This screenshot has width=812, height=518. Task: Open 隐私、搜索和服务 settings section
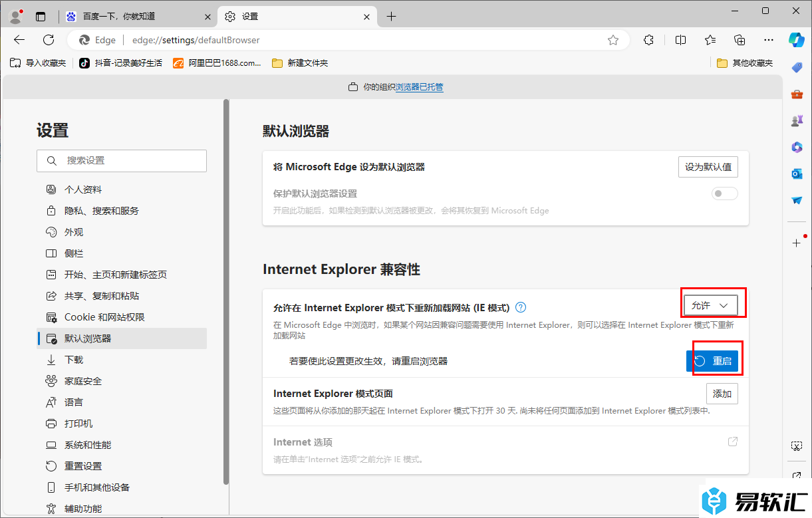[122, 211]
